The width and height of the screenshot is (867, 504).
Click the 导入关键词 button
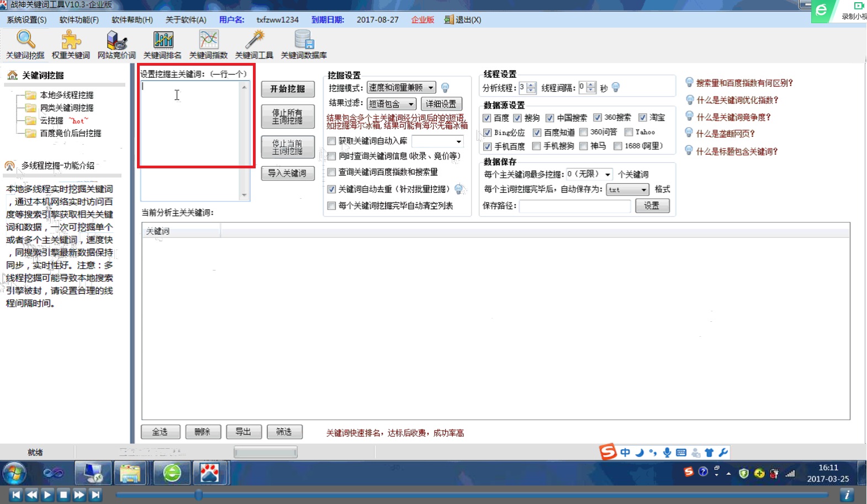288,173
